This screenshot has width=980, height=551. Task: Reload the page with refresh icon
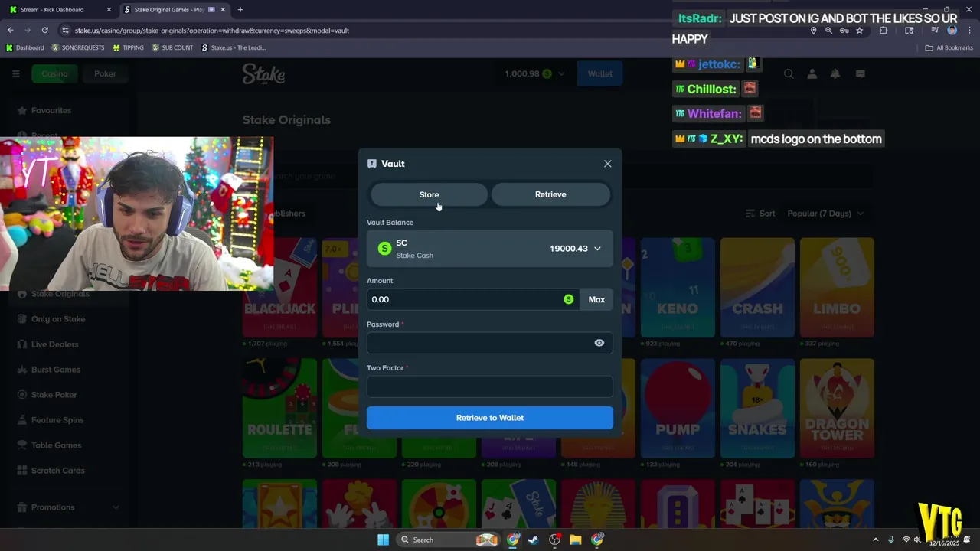click(45, 31)
